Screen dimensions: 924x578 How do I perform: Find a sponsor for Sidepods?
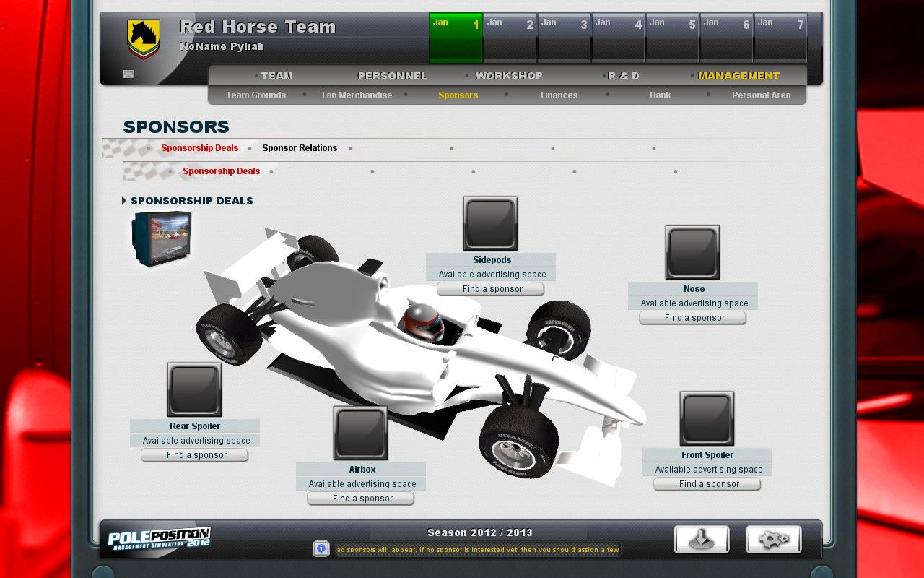(x=490, y=289)
